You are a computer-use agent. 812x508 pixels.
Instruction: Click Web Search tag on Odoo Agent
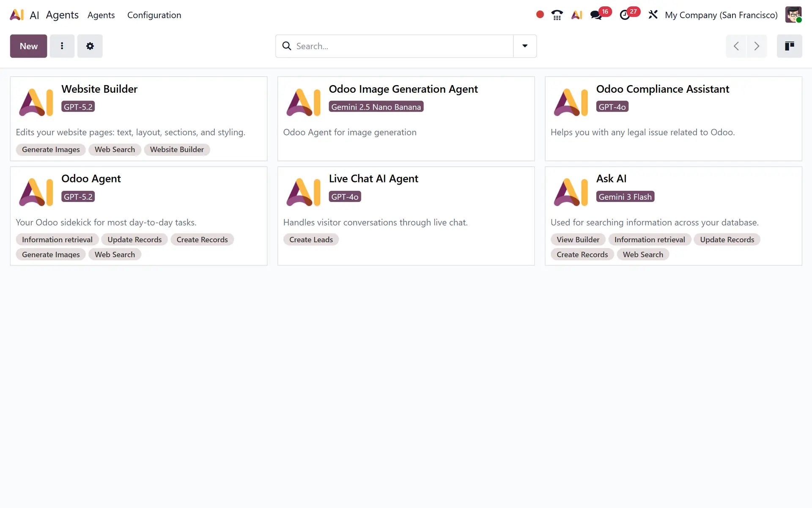(x=115, y=254)
